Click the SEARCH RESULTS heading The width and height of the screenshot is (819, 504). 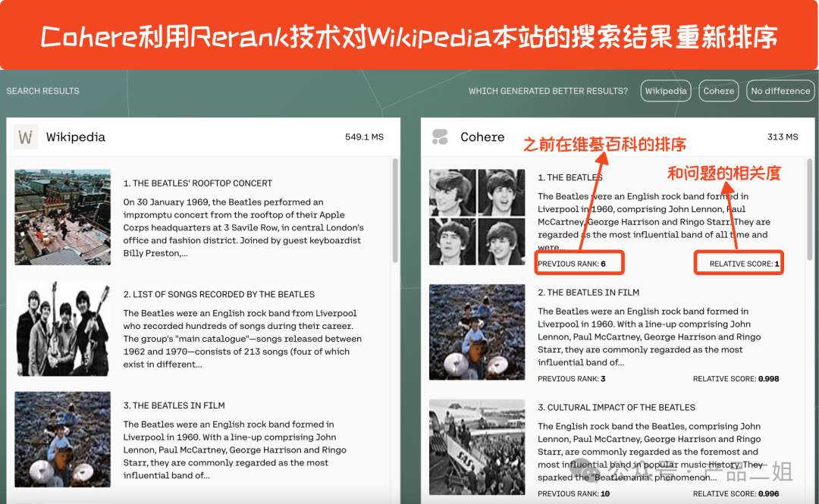pos(42,91)
